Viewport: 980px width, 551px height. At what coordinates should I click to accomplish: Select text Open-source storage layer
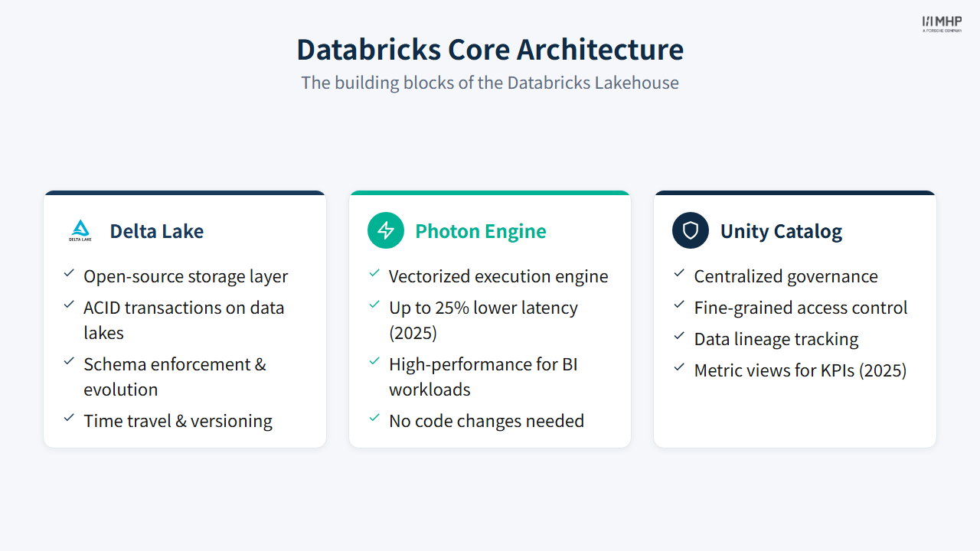click(186, 276)
